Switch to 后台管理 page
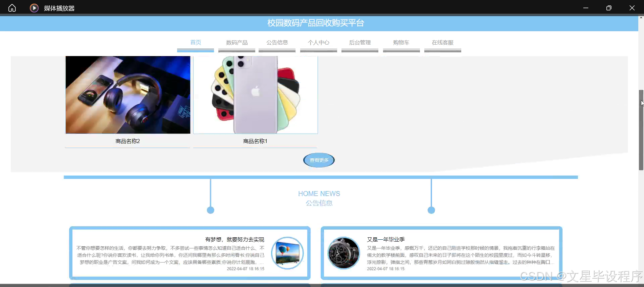Screen dimensions: 644x287 click(360, 42)
